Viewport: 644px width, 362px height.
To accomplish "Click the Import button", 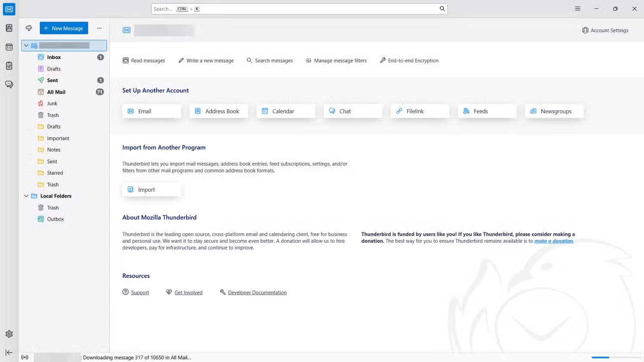I will 151,189.
